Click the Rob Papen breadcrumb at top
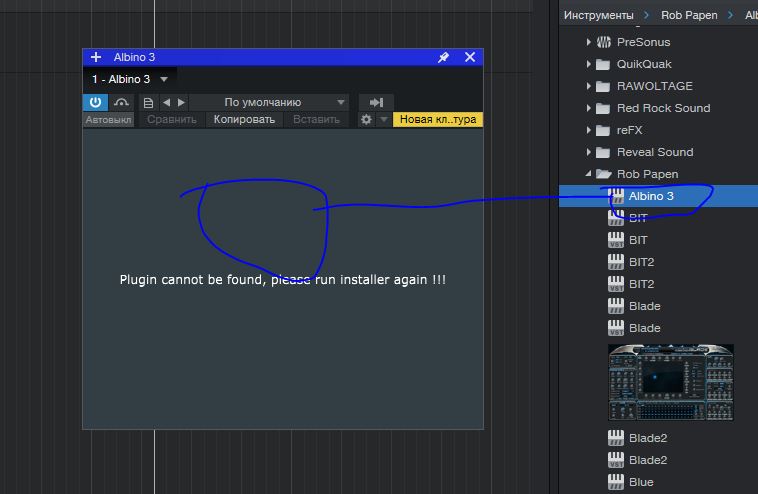The image size is (758, 494). [689, 15]
